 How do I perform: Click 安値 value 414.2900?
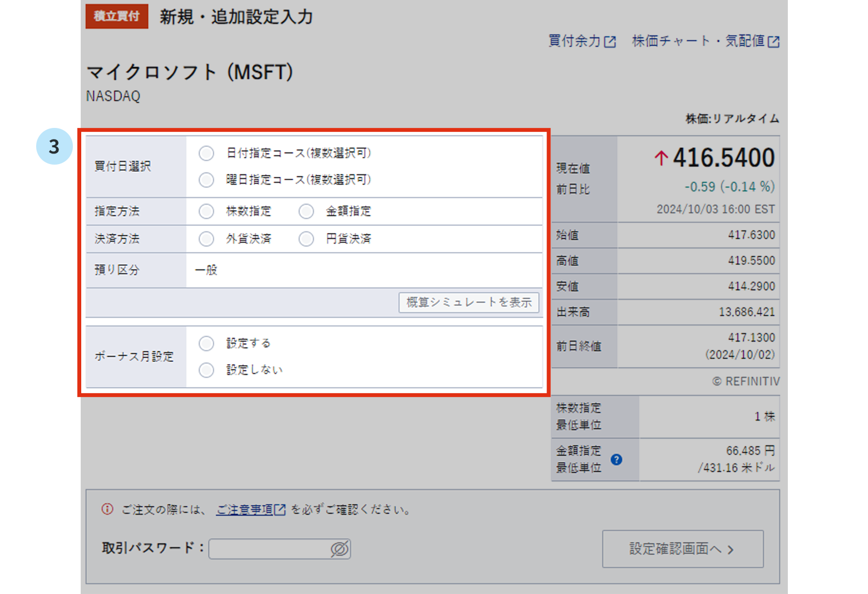coord(751,286)
